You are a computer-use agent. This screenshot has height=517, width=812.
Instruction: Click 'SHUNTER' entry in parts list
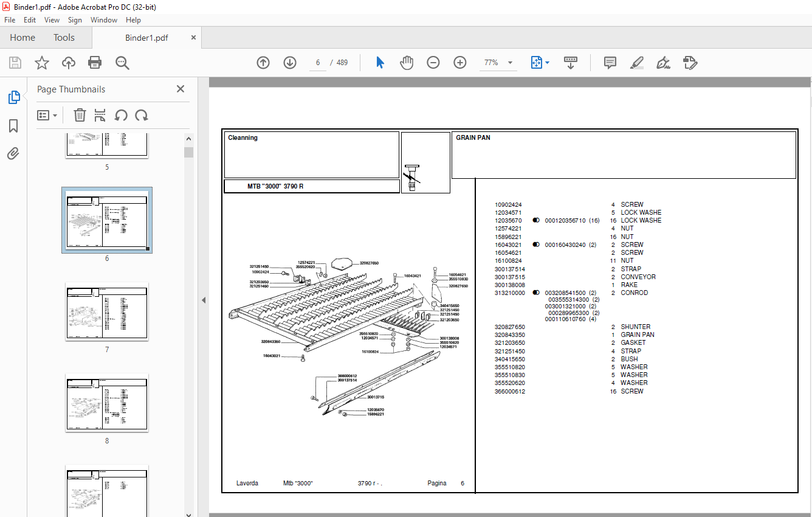[x=636, y=327]
